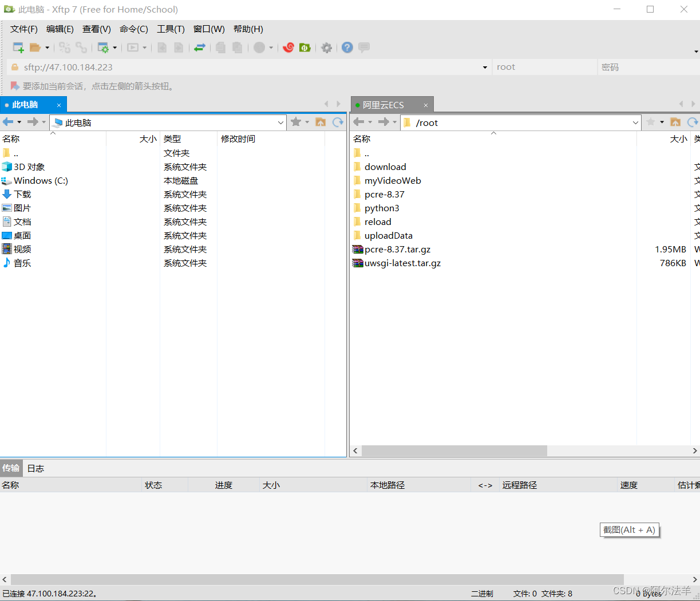Click the Open Session folder icon
Image resolution: width=700 pixels, height=601 pixels.
click(x=35, y=48)
